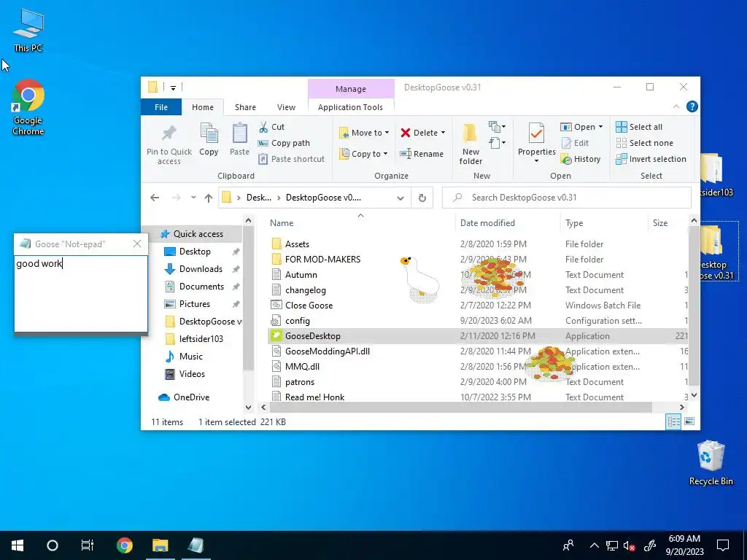Cut the selected file
The image size is (747, 560).
tap(272, 127)
